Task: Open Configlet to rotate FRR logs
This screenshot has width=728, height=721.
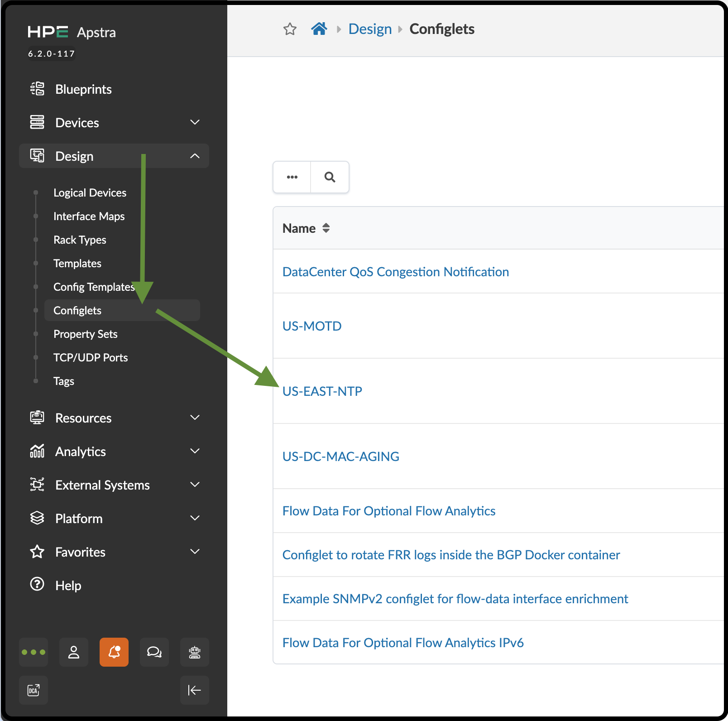Action: click(x=451, y=555)
